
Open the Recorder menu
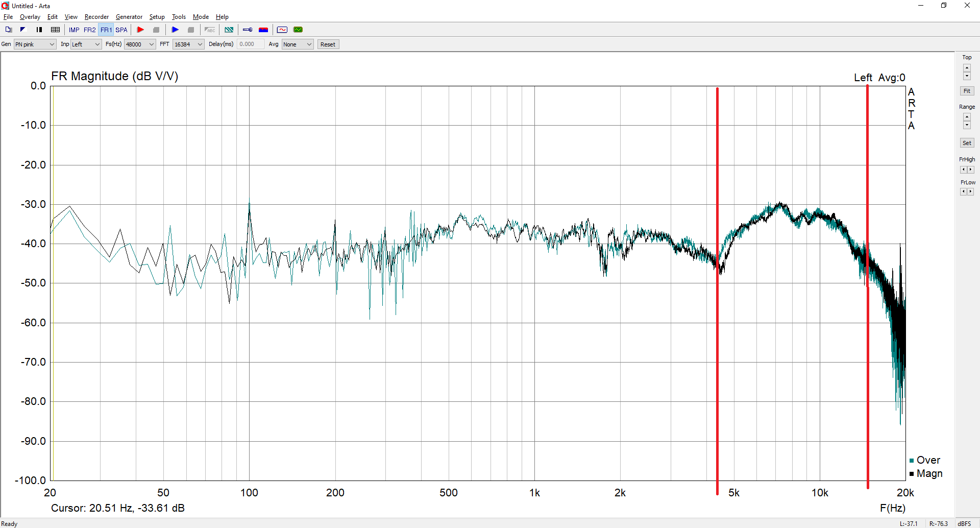point(96,17)
